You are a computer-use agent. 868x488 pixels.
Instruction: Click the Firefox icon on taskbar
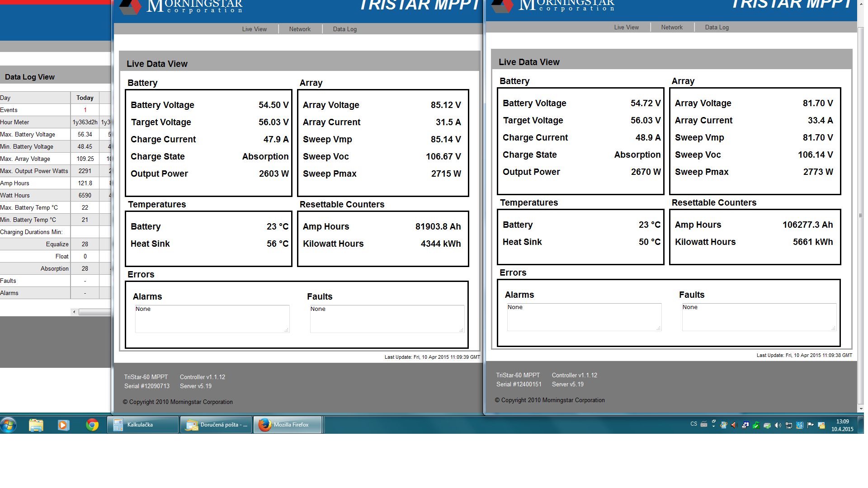click(265, 425)
